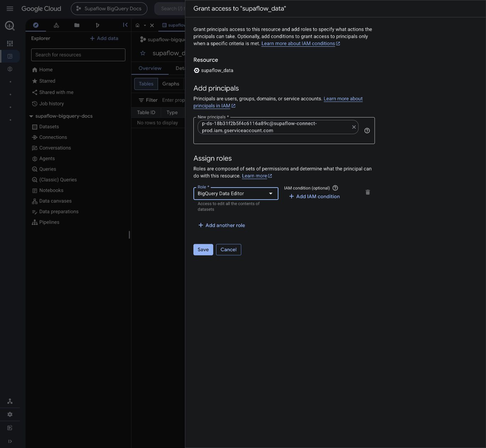Click Add another role
Image resolution: width=486 pixels, height=448 pixels.
pos(221,225)
